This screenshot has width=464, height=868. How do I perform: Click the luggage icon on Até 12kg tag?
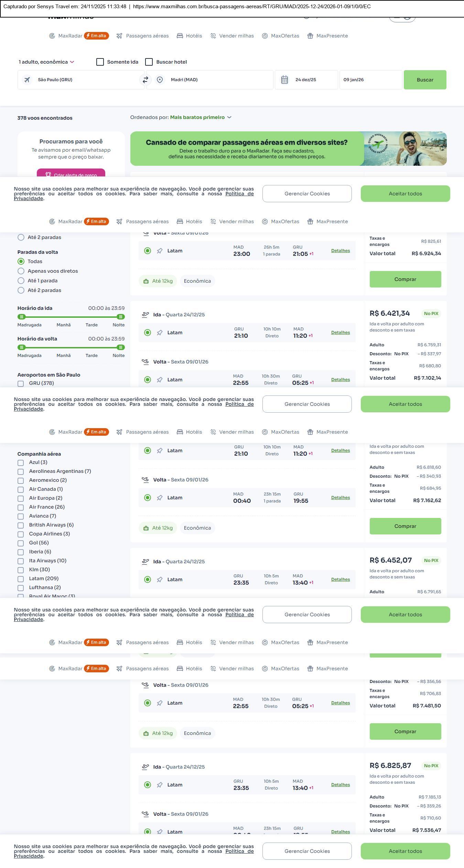click(146, 281)
